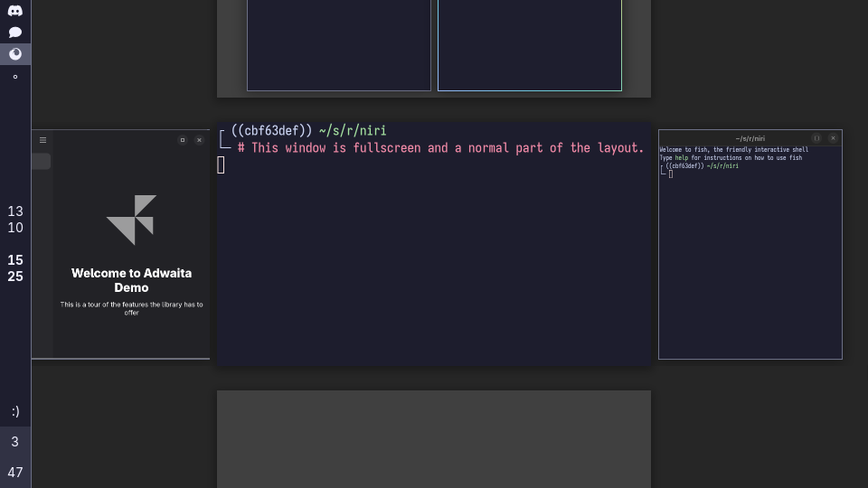This screenshot has height=488, width=868.
Task: Click the Adwaita Demo triangular logo
Action: coord(132,220)
